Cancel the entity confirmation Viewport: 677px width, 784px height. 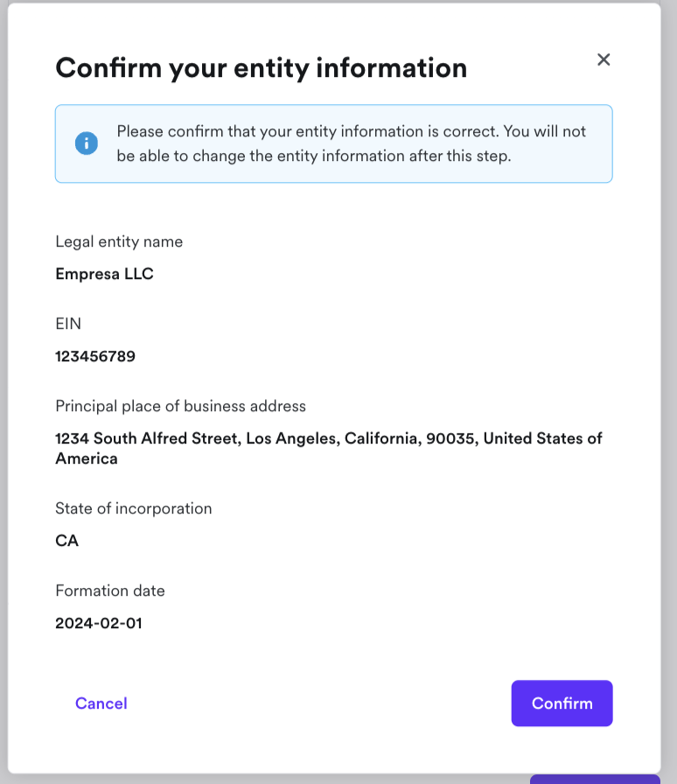(101, 703)
